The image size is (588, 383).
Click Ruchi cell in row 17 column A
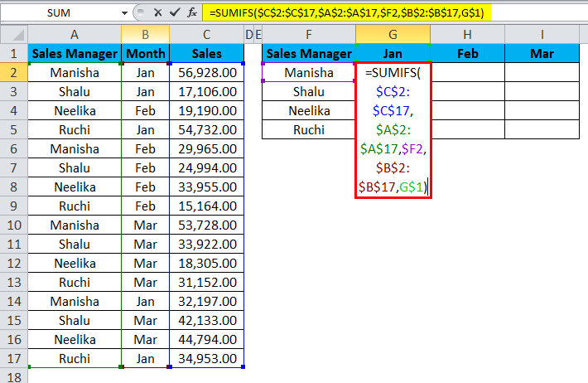(x=75, y=358)
